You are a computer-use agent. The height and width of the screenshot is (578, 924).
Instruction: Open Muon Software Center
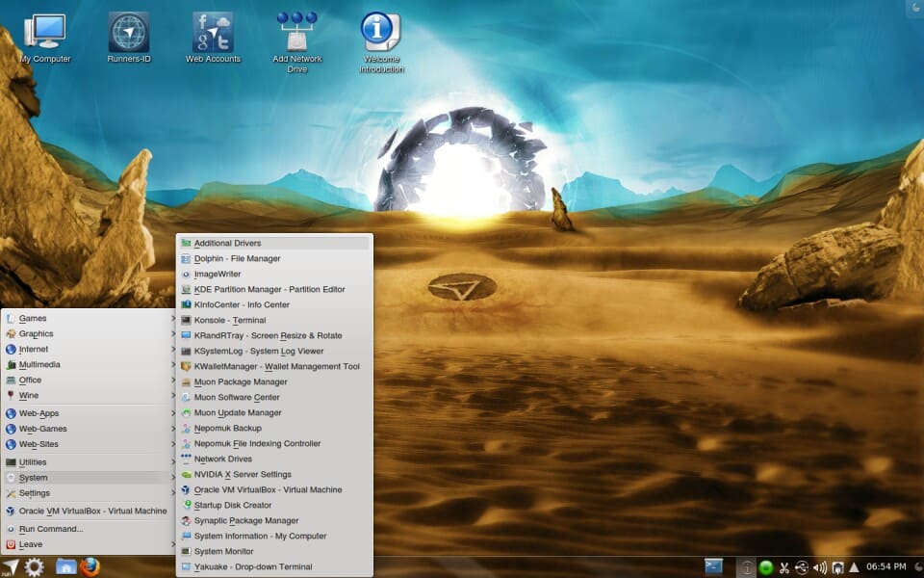(274, 398)
